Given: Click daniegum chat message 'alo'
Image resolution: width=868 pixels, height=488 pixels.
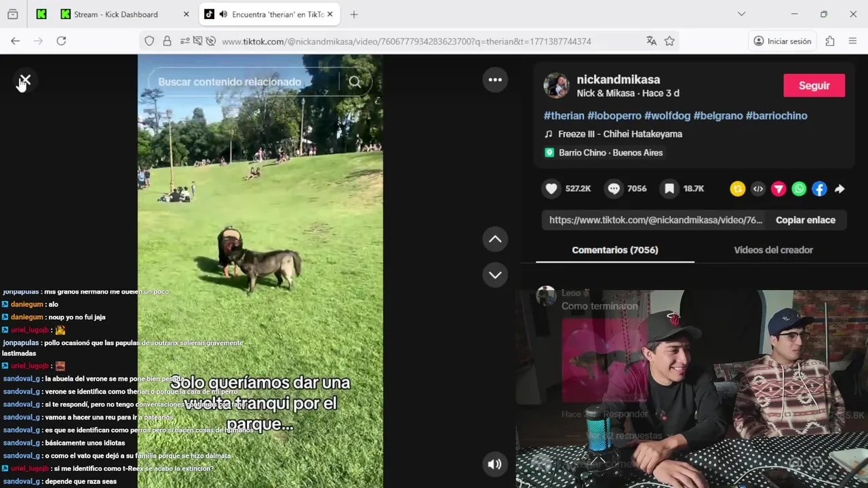Looking at the screenshot, I should (x=53, y=305).
